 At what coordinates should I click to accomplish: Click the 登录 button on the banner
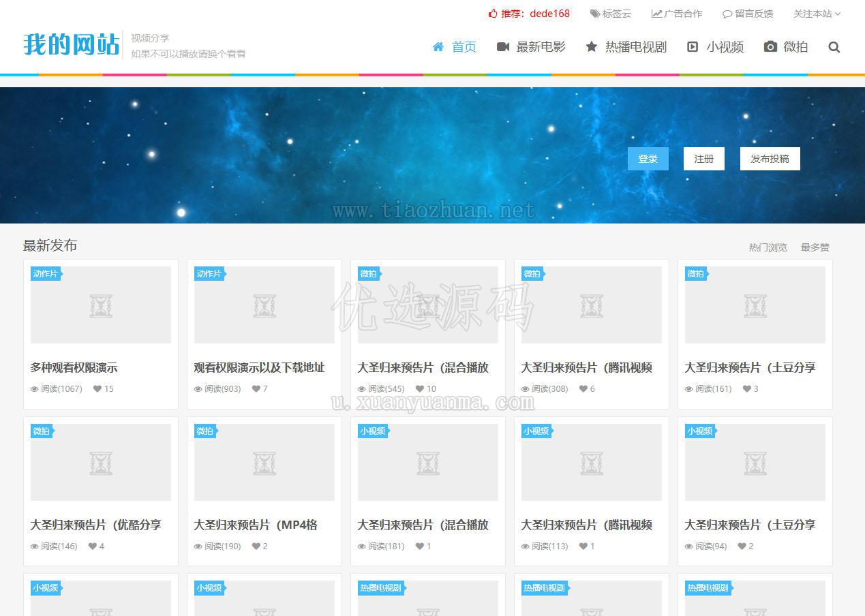tap(648, 159)
